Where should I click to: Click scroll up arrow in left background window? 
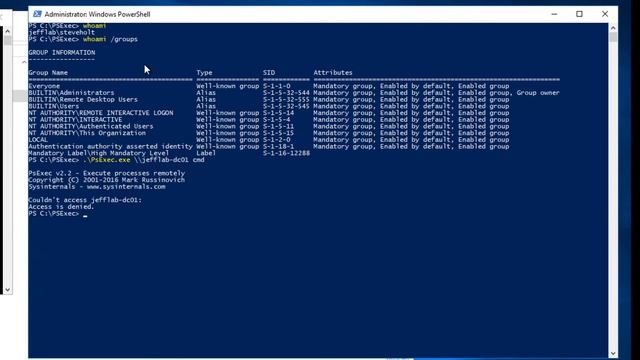coord(7,31)
